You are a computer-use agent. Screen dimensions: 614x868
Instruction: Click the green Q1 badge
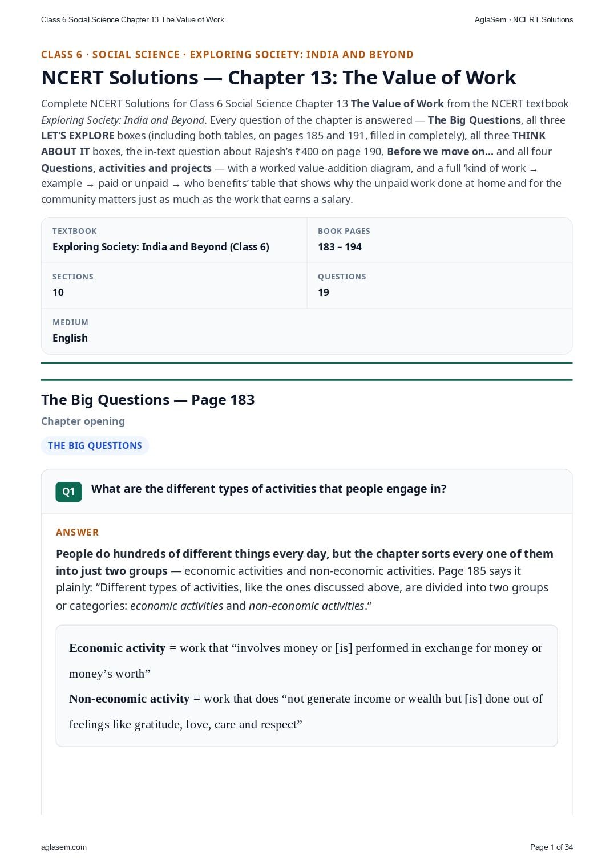pos(68,492)
